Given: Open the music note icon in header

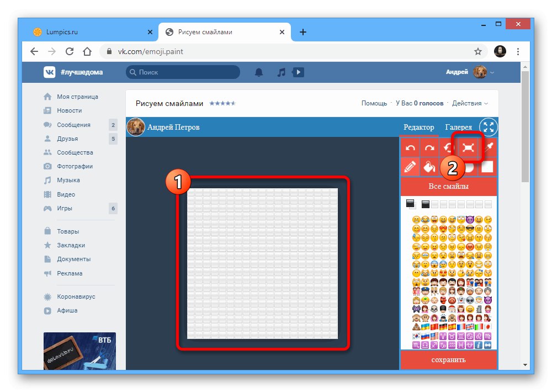Looking at the screenshot, I should click(282, 72).
